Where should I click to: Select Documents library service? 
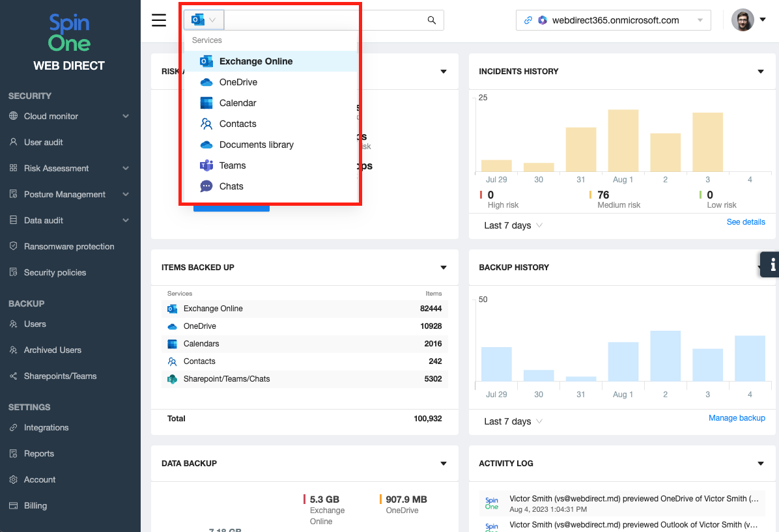tap(256, 145)
